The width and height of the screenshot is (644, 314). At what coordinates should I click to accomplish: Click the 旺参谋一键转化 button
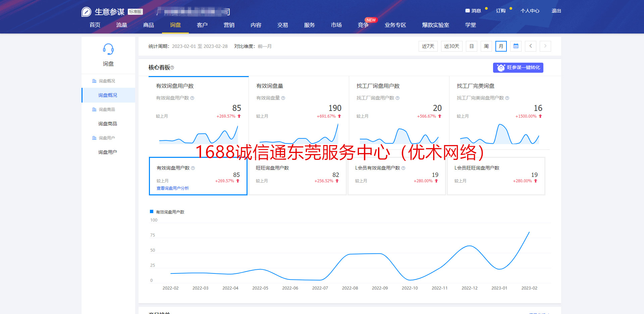(518, 68)
